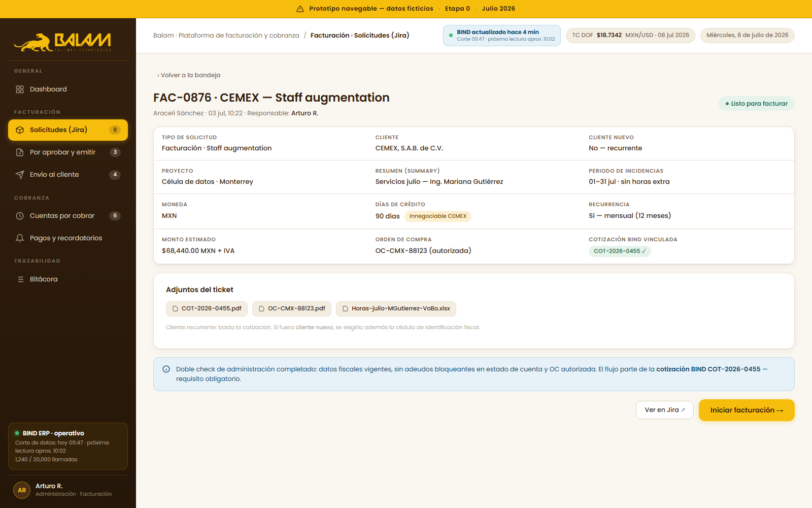Click the bold cotización BIND COT-2026-0455 text

tap(708, 369)
